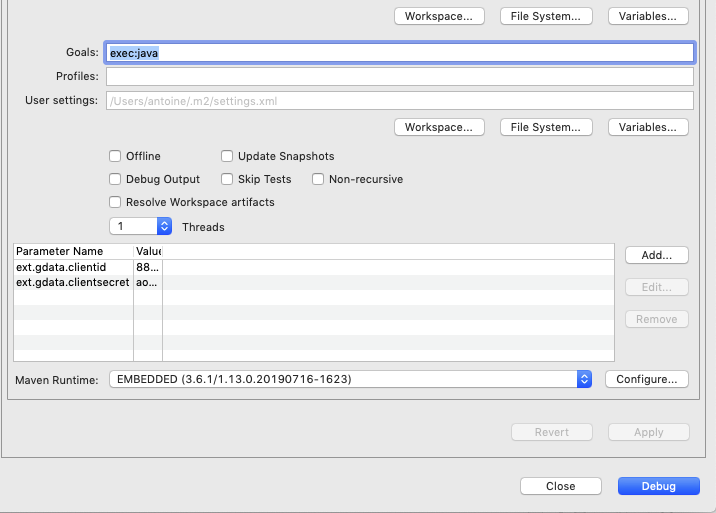Enable the Offline checkbox

click(x=115, y=156)
